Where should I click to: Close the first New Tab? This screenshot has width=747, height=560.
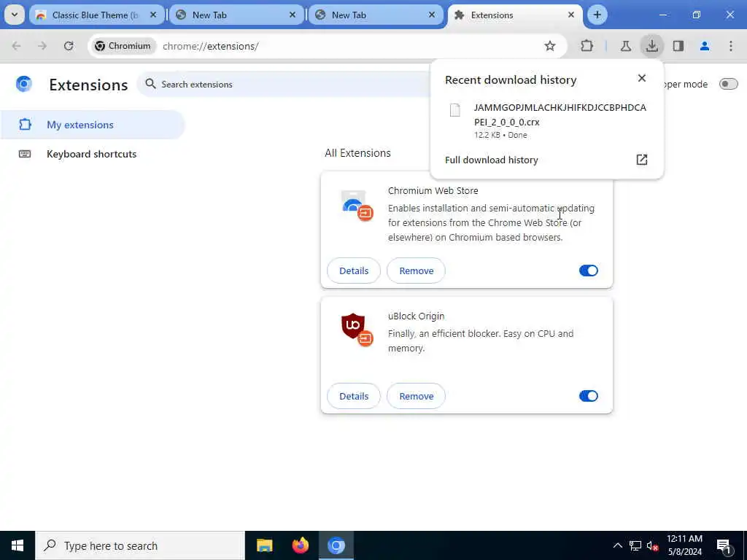click(293, 15)
